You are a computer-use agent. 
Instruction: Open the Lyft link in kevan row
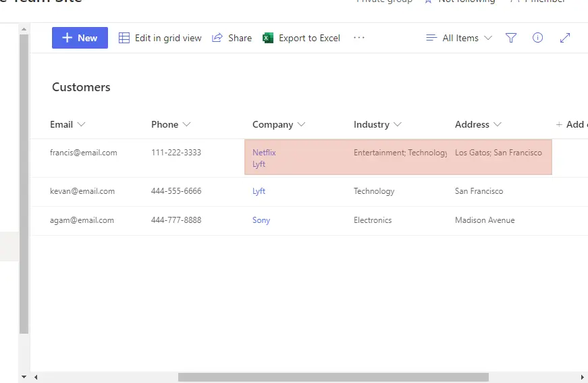pyautogui.click(x=259, y=191)
